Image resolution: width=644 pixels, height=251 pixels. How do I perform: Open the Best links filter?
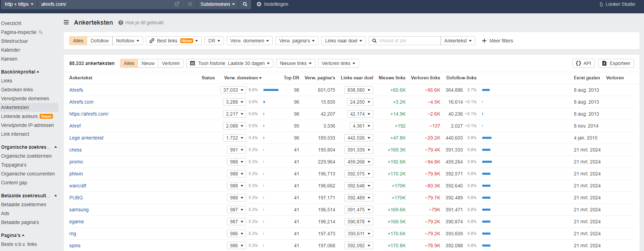174,41
